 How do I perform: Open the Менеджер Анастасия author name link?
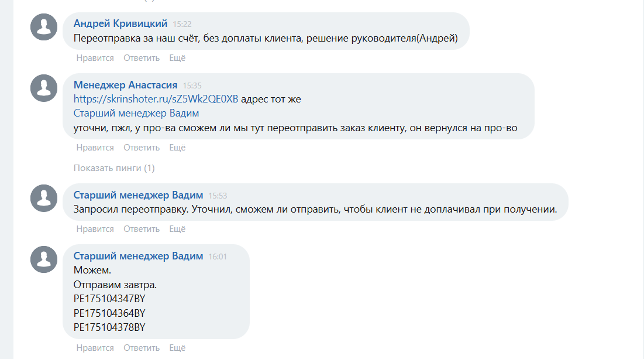(125, 85)
